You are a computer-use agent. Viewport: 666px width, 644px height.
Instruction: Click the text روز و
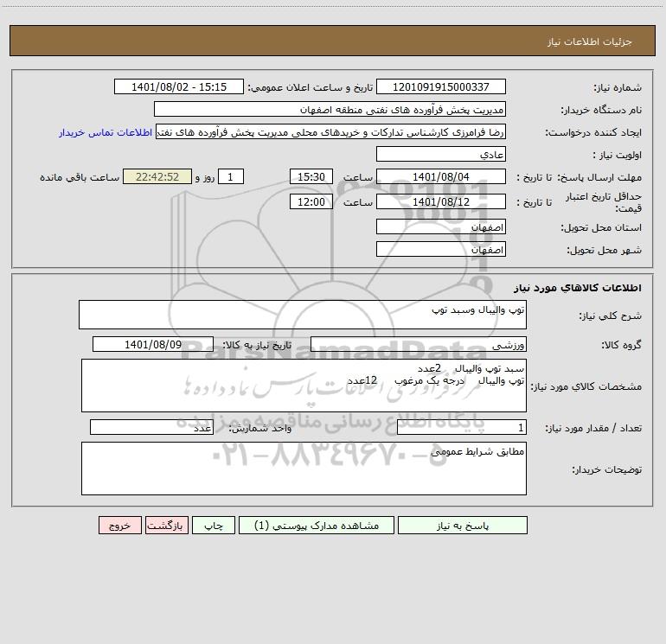(x=205, y=177)
